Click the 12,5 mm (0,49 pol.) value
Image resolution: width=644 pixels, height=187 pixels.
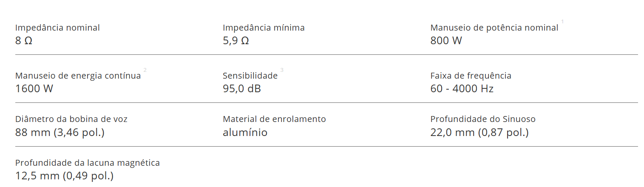click(65, 176)
